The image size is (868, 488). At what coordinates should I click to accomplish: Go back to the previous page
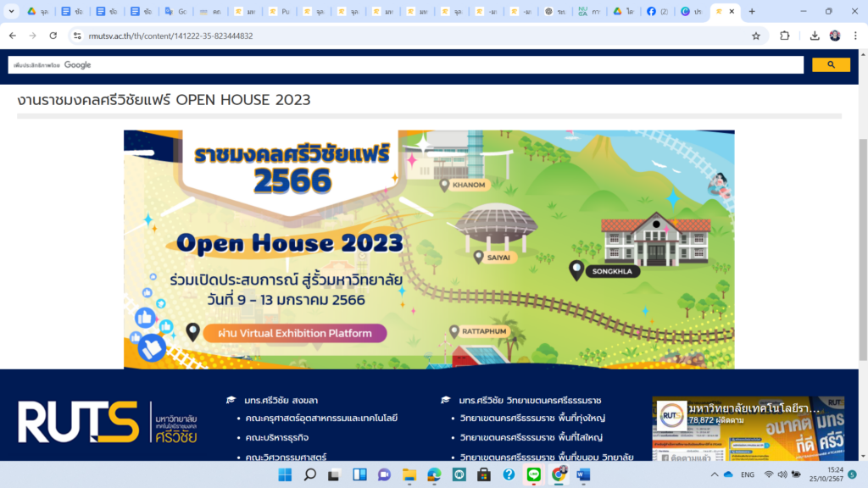coord(13,36)
